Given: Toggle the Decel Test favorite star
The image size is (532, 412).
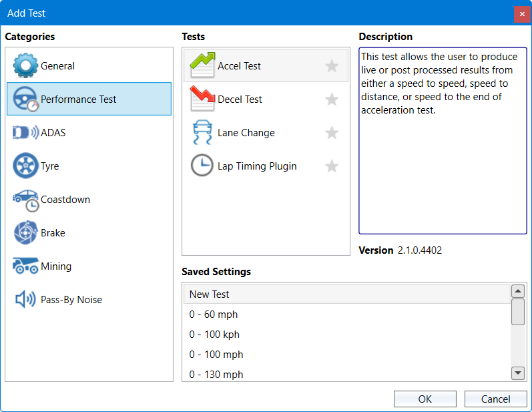Looking at the screenshot, I should 332,99.
